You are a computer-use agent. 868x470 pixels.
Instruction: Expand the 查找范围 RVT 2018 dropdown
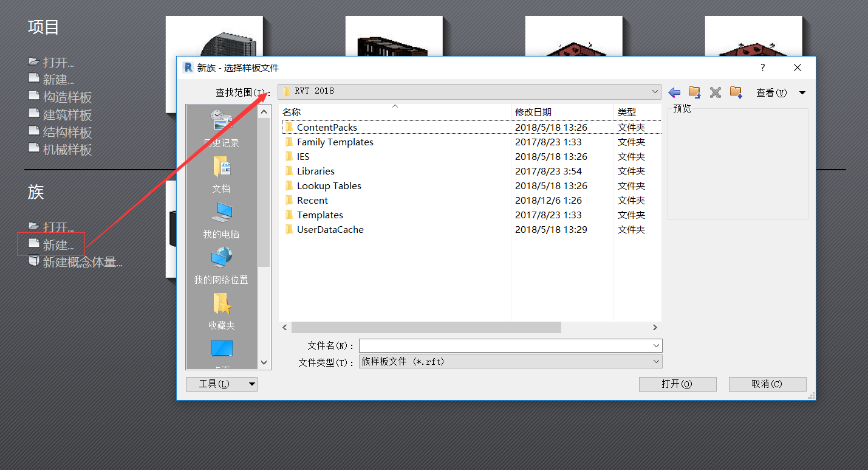pos(655,91)
